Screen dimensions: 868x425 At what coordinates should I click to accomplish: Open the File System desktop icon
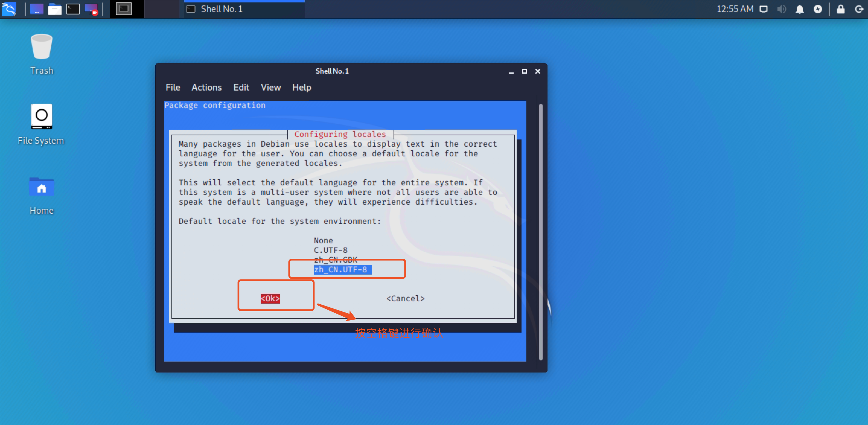pyautogui.click(x=41, y=117)
